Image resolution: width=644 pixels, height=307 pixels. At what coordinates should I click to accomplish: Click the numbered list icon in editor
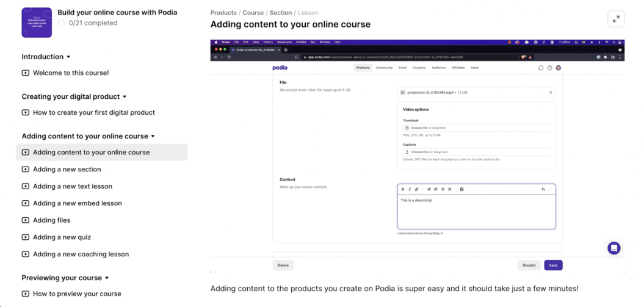[450, 189]
